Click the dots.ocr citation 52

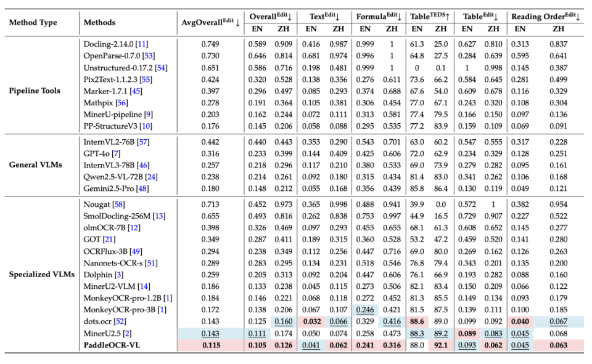(120, 321)
